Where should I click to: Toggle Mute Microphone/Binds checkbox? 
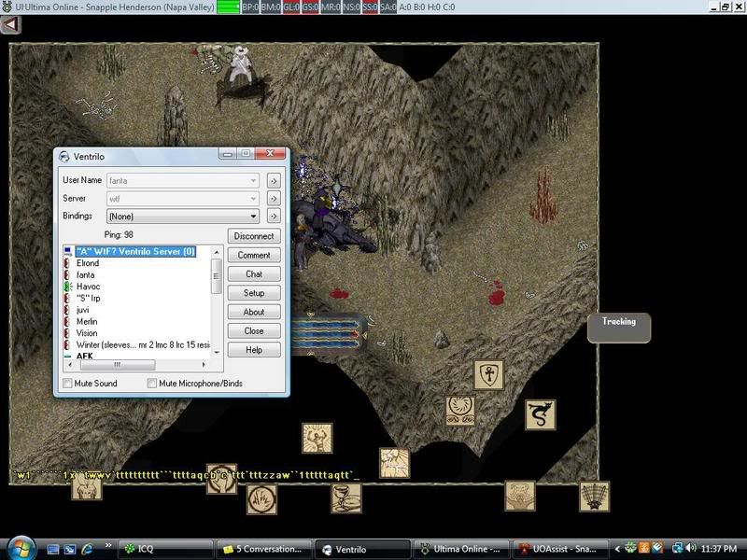(152, 384)
